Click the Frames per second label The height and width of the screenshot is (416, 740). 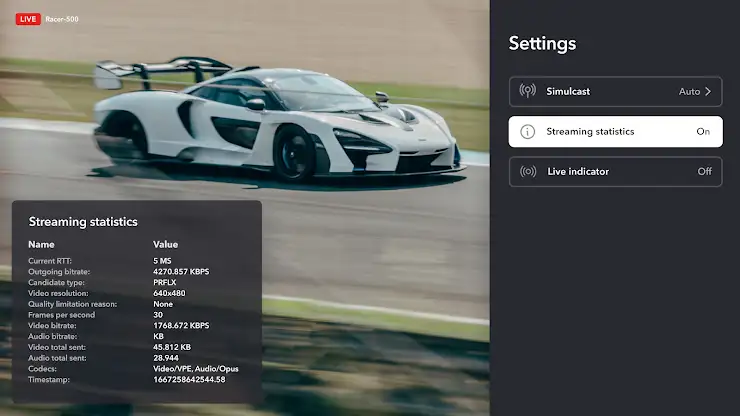pyautogui.click(x=61, y=315)
